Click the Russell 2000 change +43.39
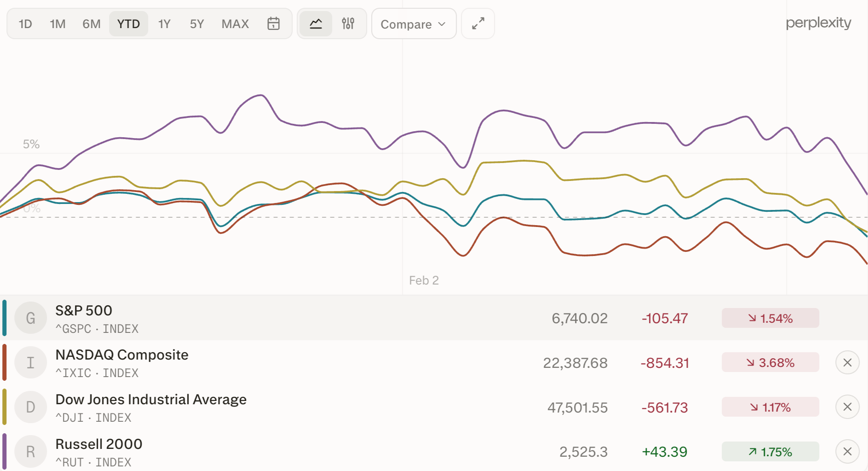868x471 pixels. 665,452
